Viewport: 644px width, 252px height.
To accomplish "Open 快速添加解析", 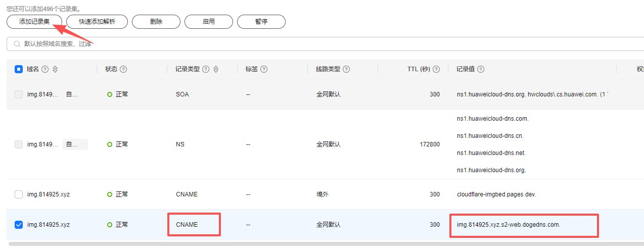I will click(x=97, y=22).
